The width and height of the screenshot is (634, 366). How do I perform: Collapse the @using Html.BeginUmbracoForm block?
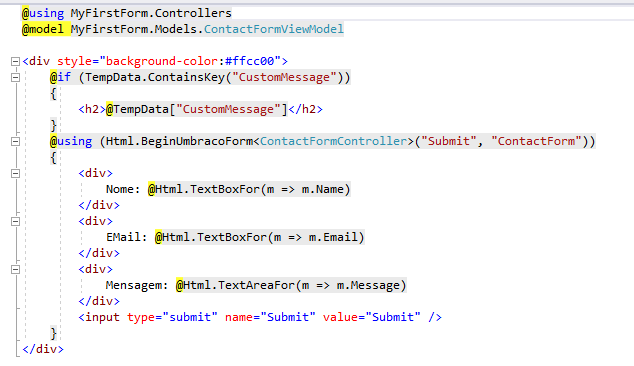[15, 142]
